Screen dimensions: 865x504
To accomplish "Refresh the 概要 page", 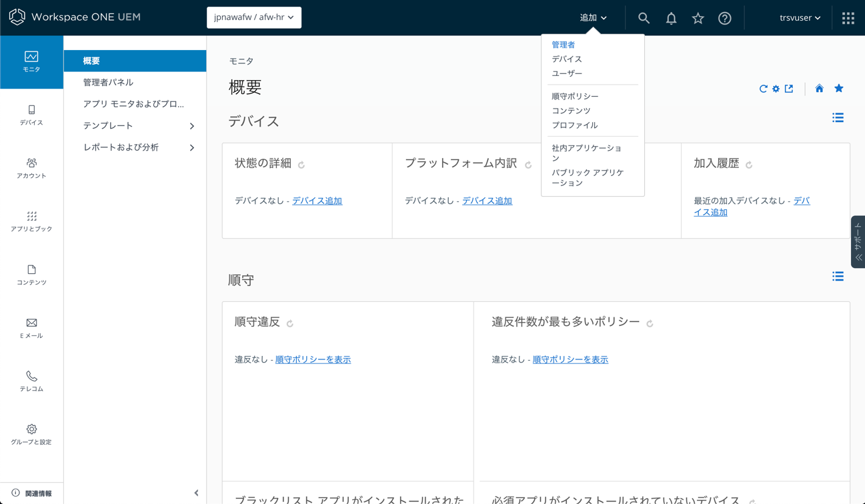I will pos(763,89).
